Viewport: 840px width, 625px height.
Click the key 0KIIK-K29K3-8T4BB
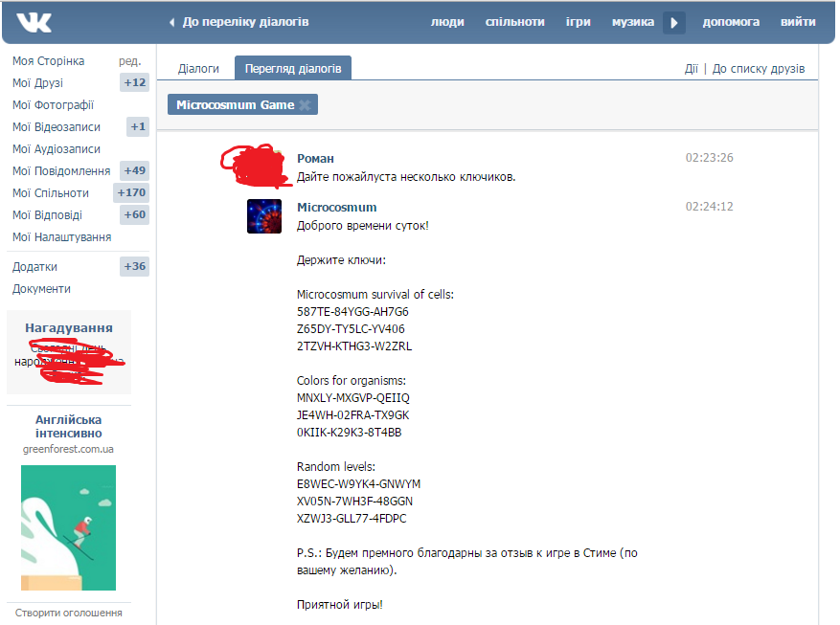coord(350,432)
